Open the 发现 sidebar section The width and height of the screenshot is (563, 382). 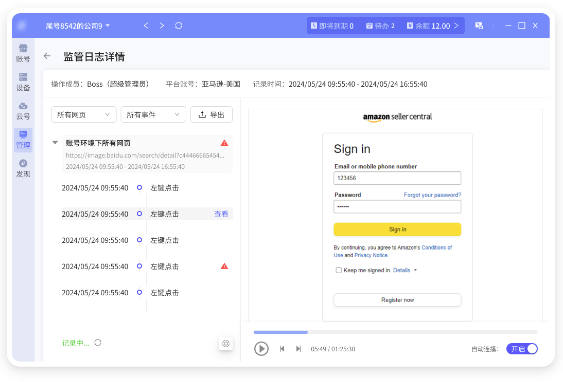[x=23, y=168]
